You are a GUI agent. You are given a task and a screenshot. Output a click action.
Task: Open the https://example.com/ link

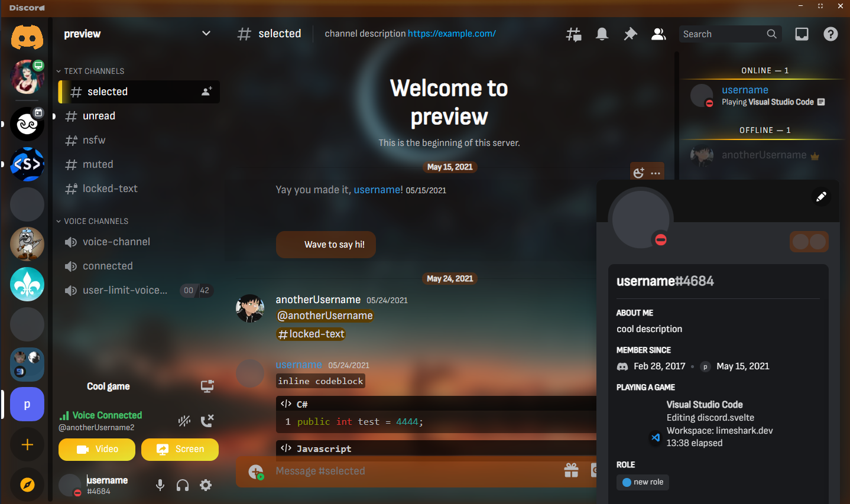click(452, 34)
